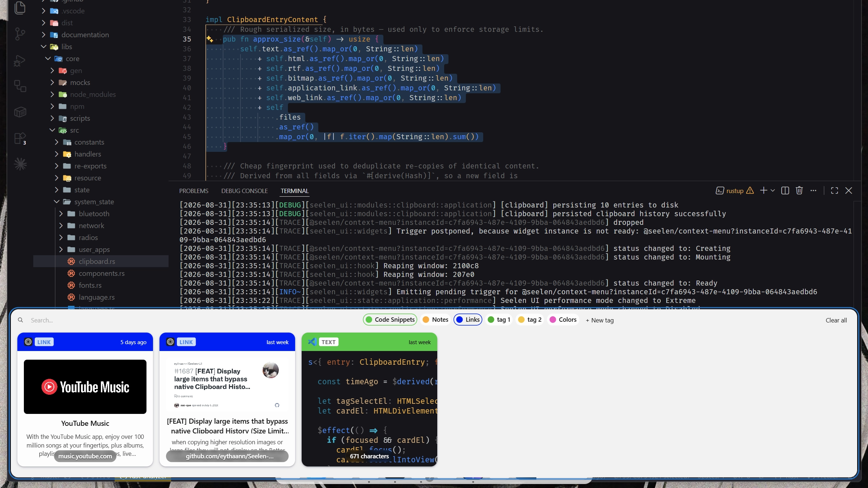The width and height of the screenshot is (868, 488).
Task: Click browser icon on YouTube Music card
Action: click(28, 342)
